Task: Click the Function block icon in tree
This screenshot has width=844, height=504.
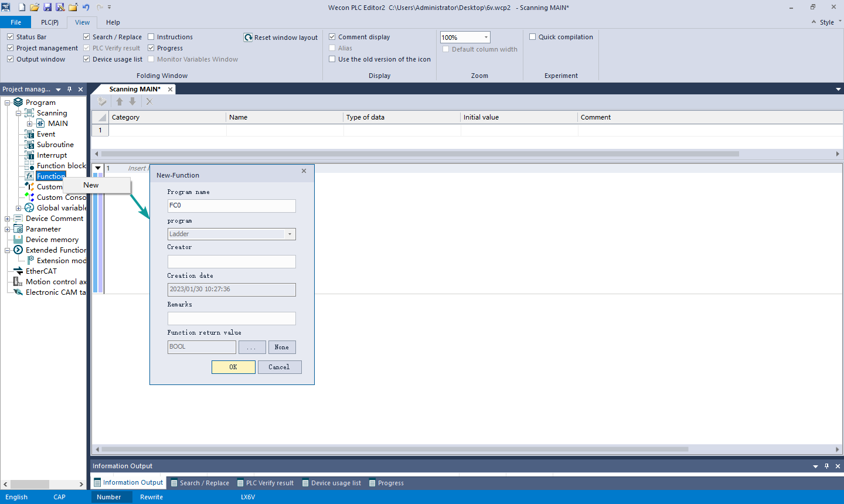Action: coord(29,166)
